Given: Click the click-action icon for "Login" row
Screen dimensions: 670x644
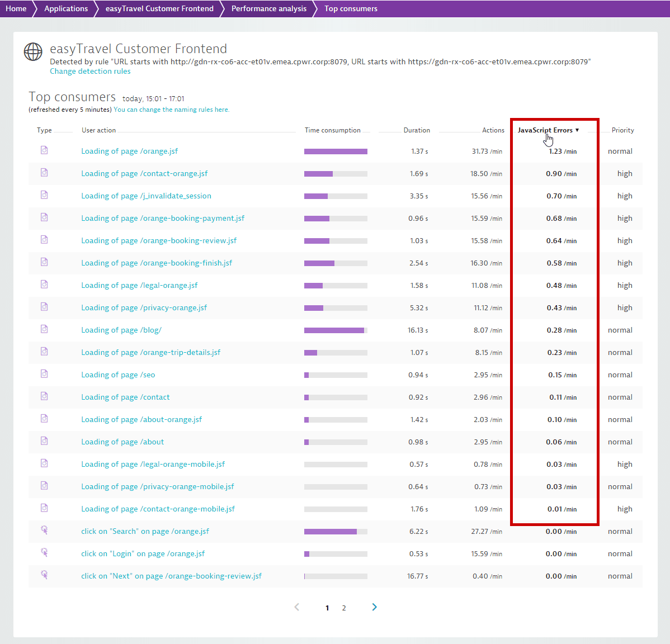Looking at the screenshot, I should (44, 552).
